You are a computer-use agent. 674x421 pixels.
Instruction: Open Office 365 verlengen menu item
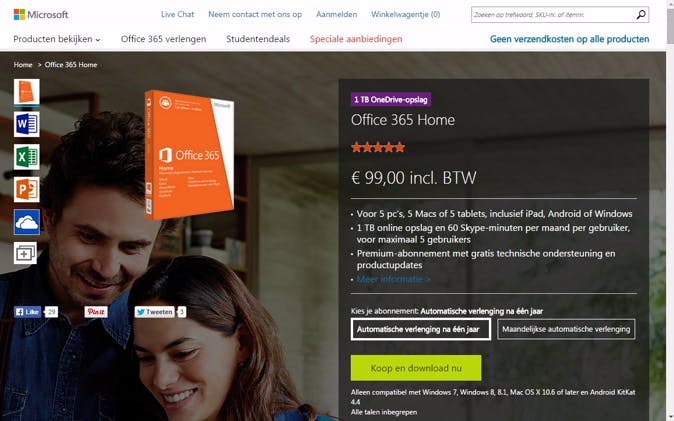pyautogui.click(x=163, y=39)
